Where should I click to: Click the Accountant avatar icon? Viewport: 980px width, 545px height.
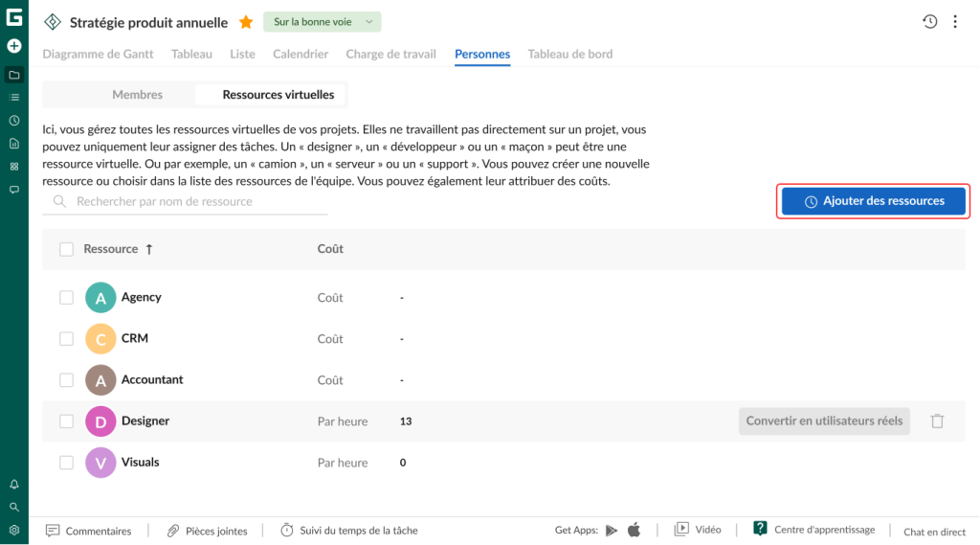(x=100, y=380)
